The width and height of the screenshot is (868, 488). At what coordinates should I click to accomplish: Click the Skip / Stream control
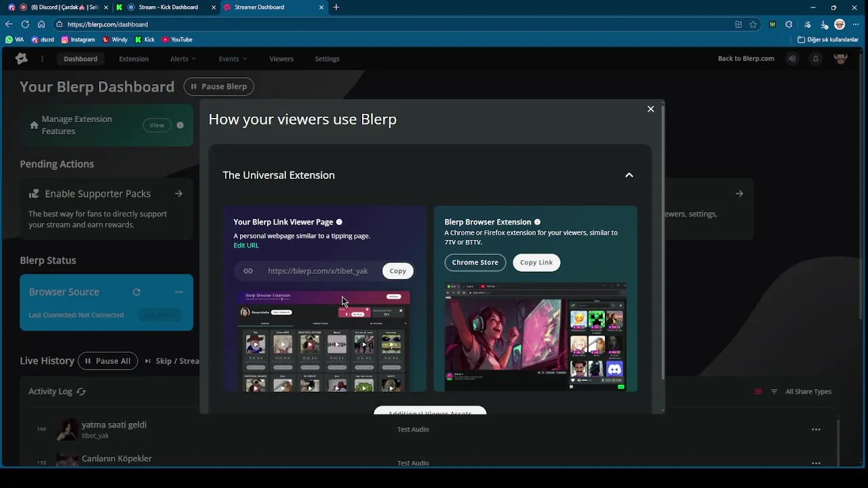point(172,361)
